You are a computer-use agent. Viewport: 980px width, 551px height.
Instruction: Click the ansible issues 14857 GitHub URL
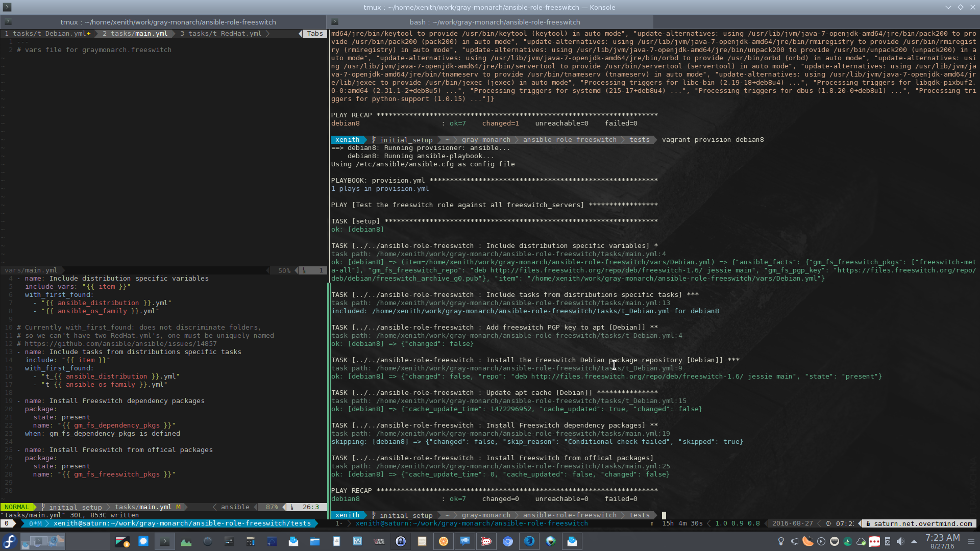121,344
